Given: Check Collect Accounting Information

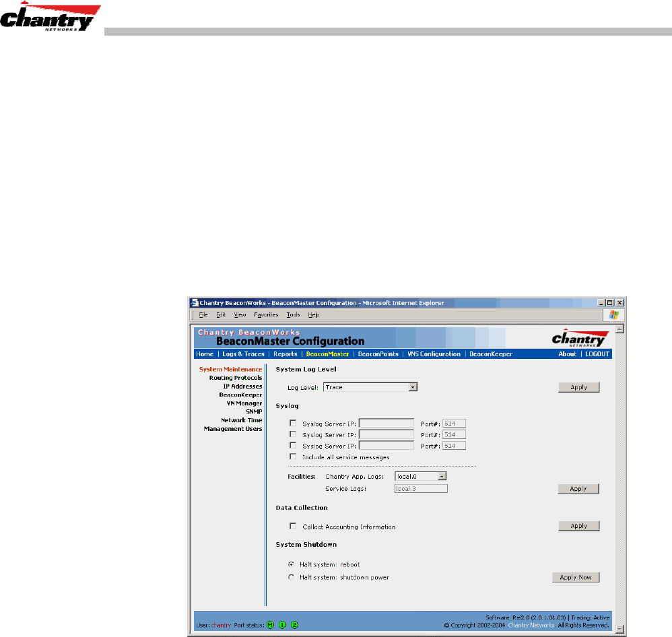Looking at the screenshot, I should point(293,526).
